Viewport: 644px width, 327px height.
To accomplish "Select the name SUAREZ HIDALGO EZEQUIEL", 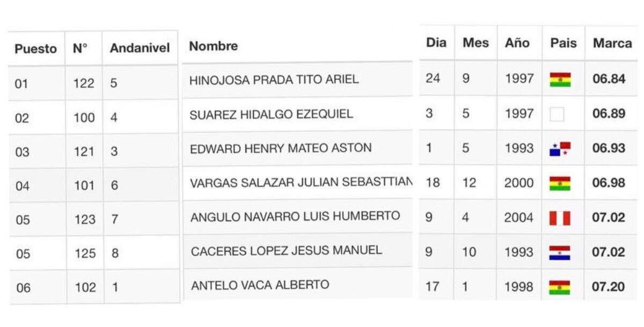I will coord(271,114).
